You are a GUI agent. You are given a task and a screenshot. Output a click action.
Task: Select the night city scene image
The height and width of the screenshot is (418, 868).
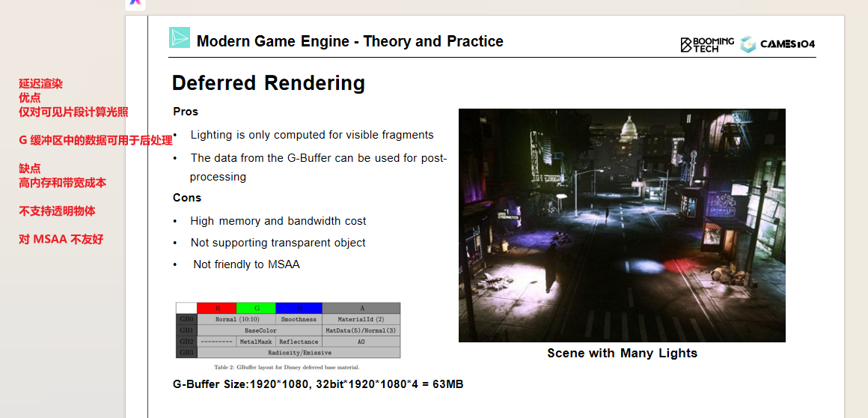(622, 225)
